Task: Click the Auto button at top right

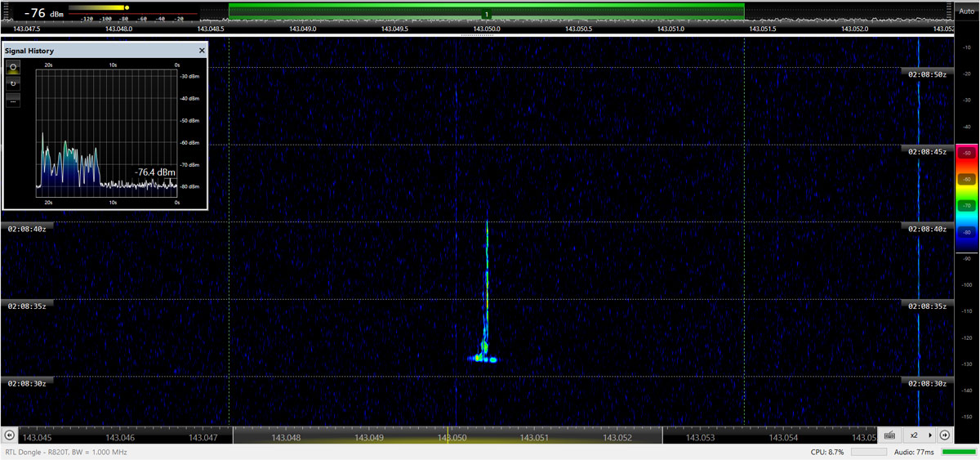Action: (966, 11)
